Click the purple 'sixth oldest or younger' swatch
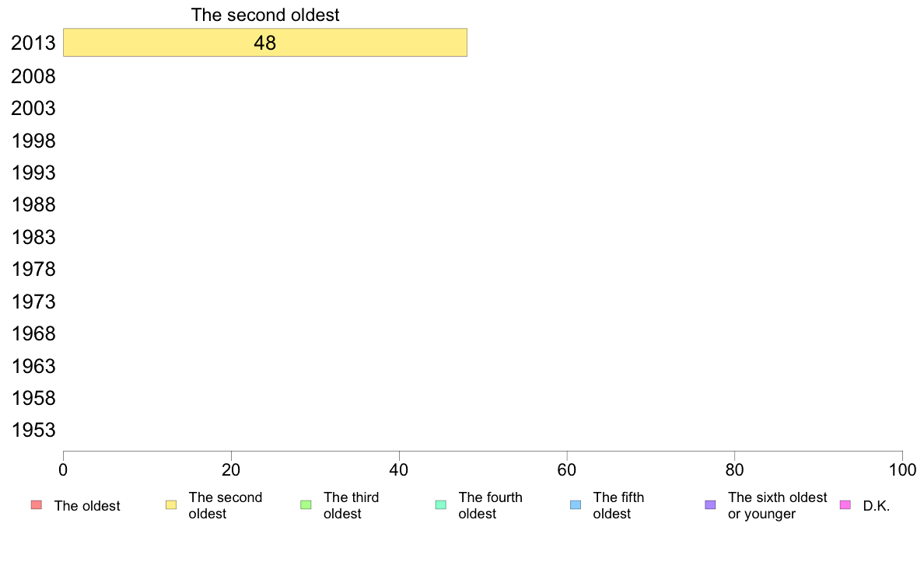 click(711, 505)
